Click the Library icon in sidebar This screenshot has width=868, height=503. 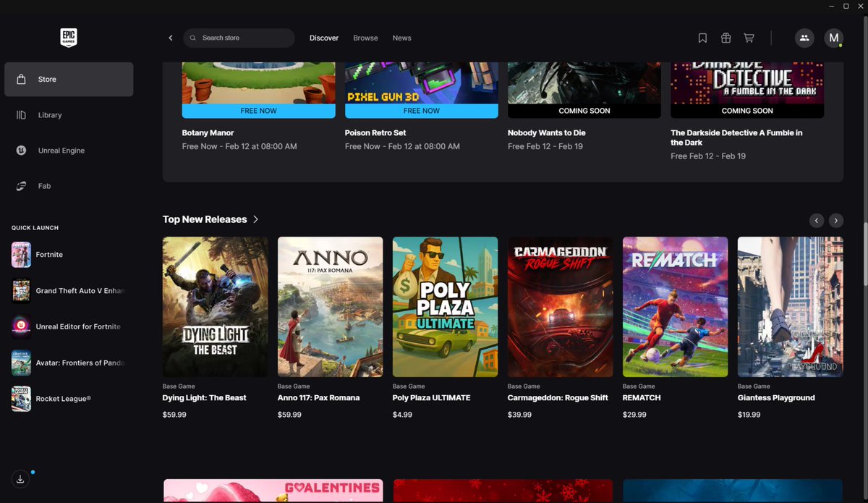(x=22, y=115)
